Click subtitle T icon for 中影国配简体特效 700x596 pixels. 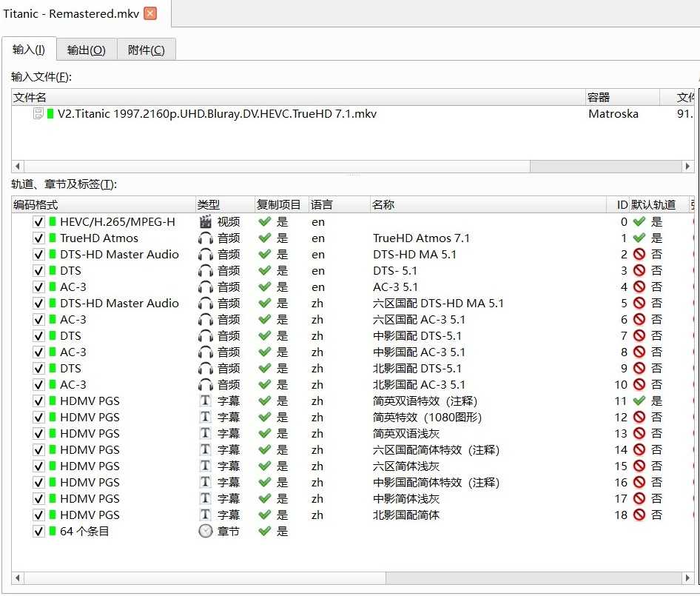coord(206,482)
